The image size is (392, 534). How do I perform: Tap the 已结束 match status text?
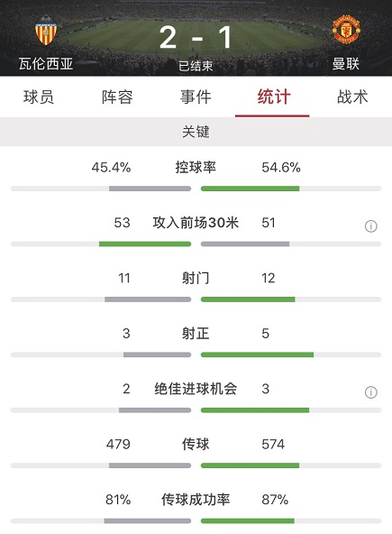pyautogui.click(x=196, y=66)
